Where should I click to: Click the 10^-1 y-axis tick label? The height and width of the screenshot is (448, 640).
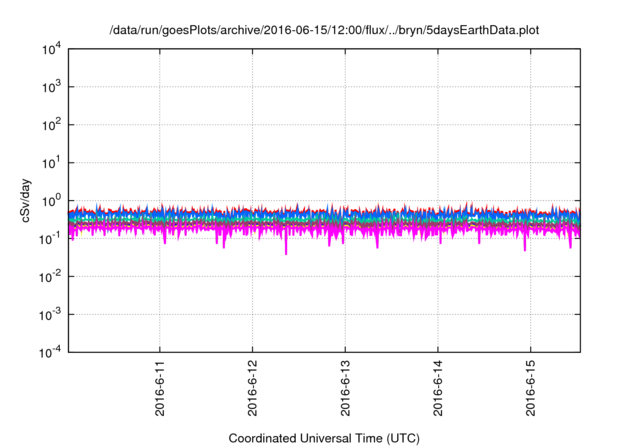click(x=50, y=239)
